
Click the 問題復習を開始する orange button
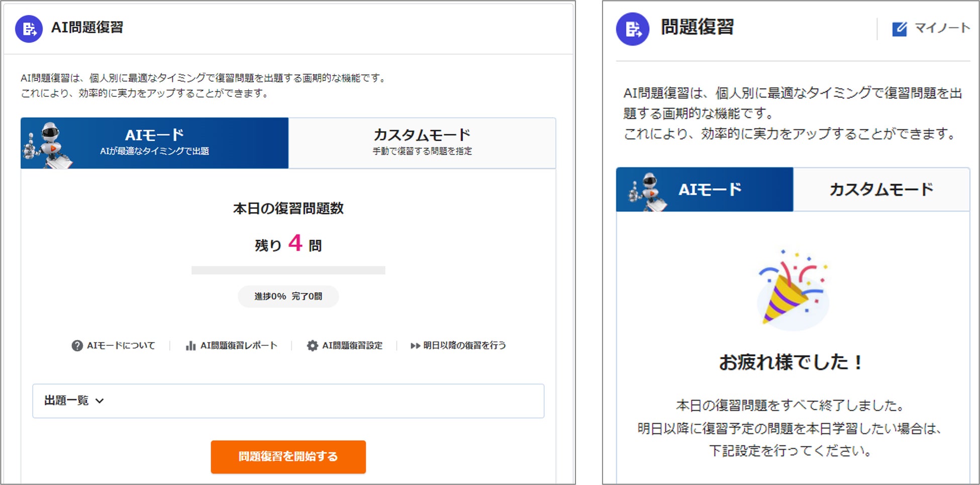(x=288, y=457)
